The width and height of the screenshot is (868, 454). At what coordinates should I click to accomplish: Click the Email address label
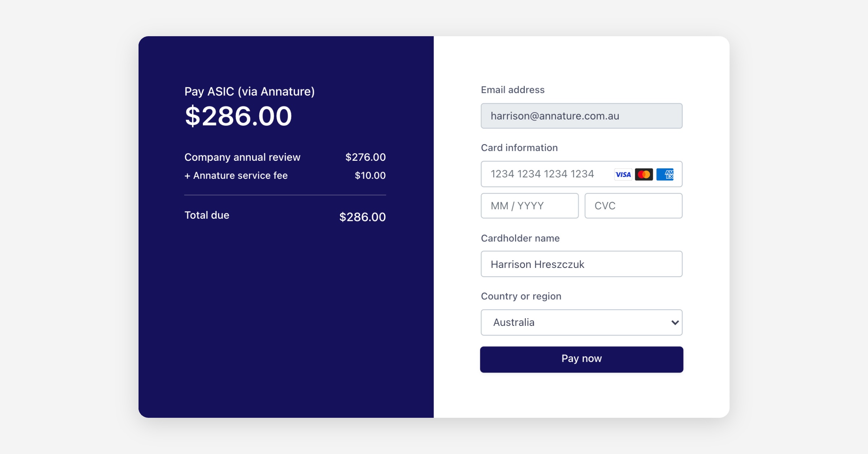(x=512, y=90)
